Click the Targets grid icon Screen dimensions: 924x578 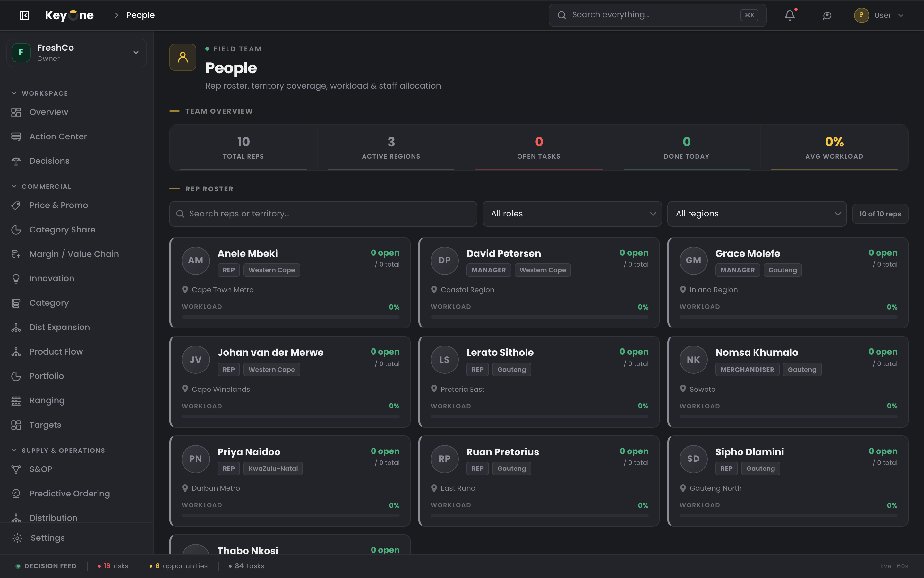click(16, 425)
